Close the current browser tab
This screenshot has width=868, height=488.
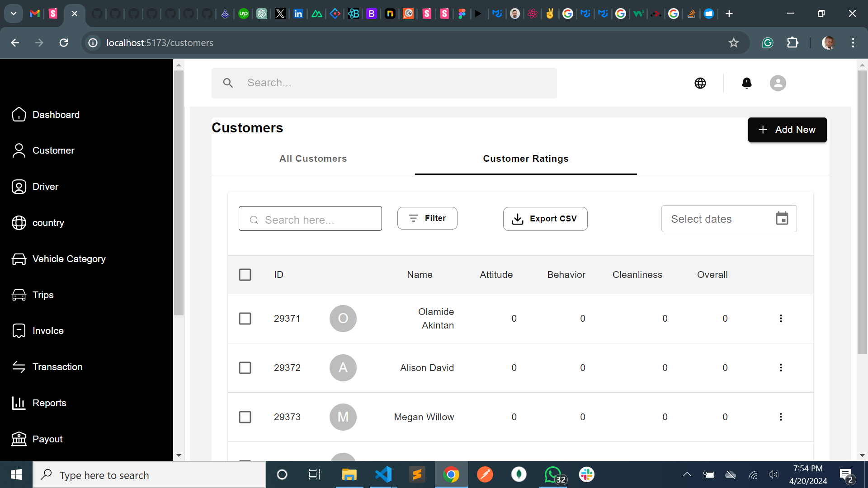coord(75,14)
